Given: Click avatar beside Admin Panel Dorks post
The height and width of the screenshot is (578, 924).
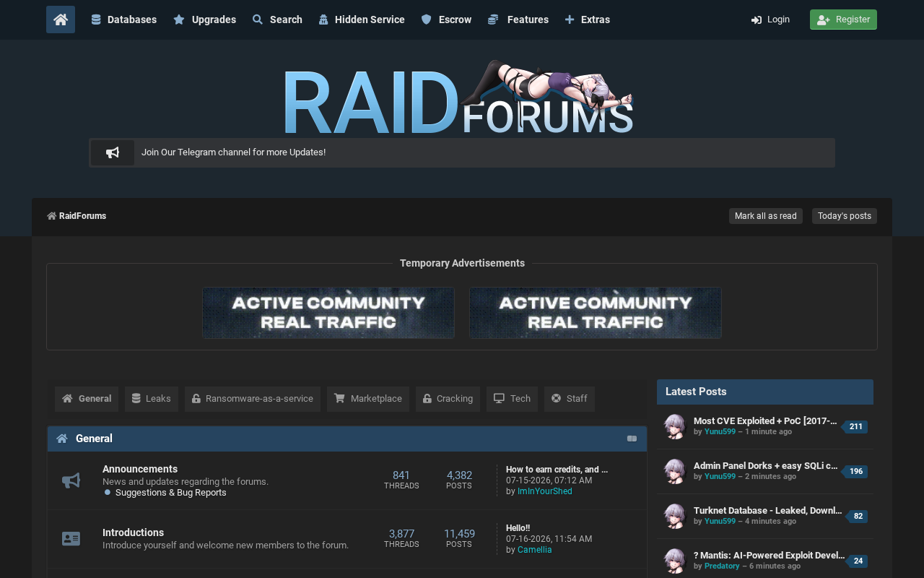Looking at the screenshot, I should pos(675,471).
